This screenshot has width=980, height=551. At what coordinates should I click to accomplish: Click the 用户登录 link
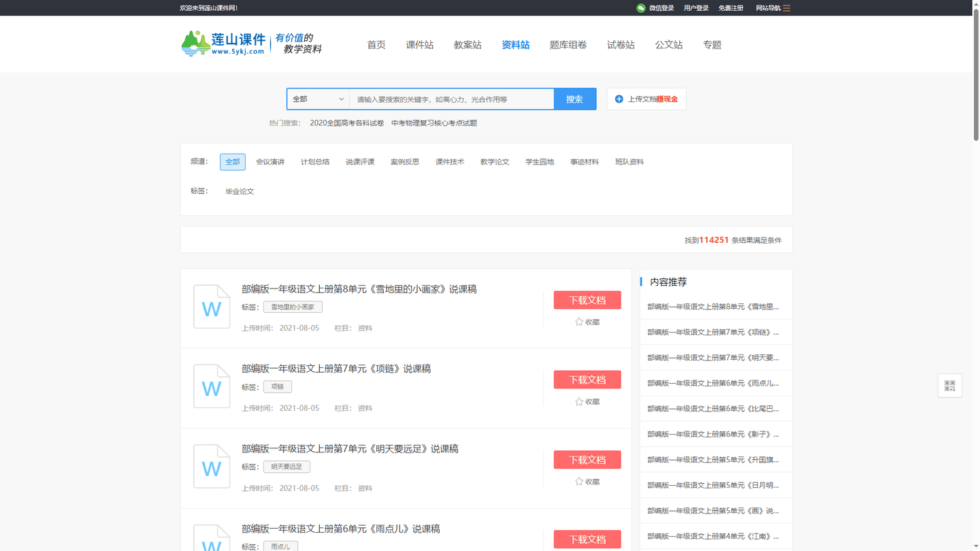696,8
